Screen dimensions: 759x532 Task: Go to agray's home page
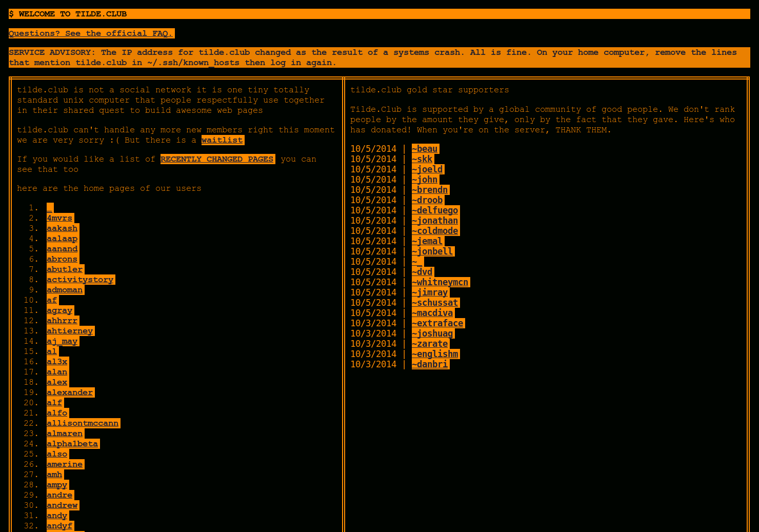point(59,310)
